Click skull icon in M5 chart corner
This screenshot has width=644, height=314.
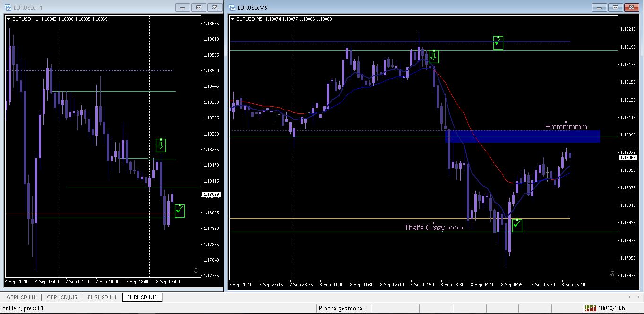pyautogui.click(x=612, y=273)
